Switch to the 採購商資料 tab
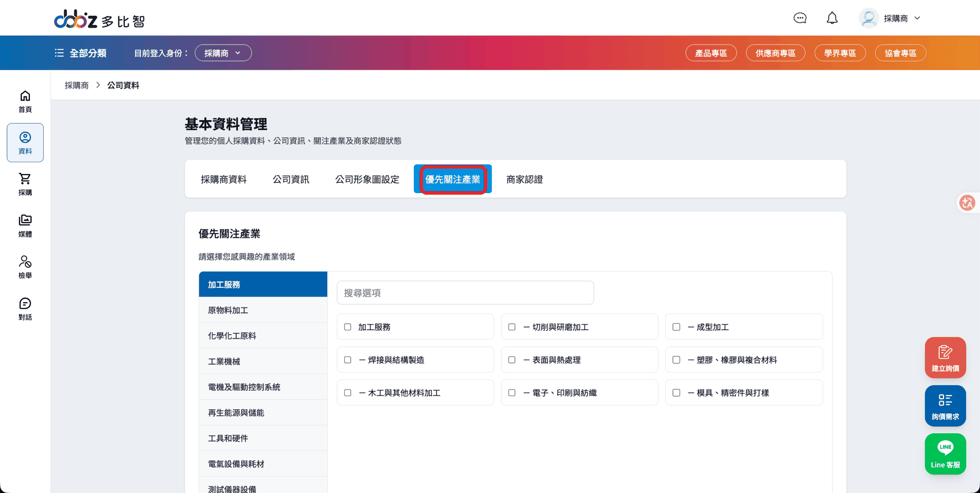Image resolution: width=980 pixels, height=493 pixels. (x=224, y=179)
